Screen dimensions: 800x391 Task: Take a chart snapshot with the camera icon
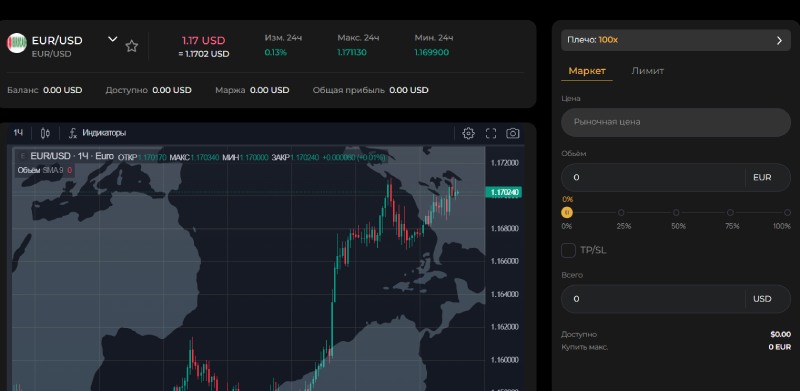pos(512,133)
